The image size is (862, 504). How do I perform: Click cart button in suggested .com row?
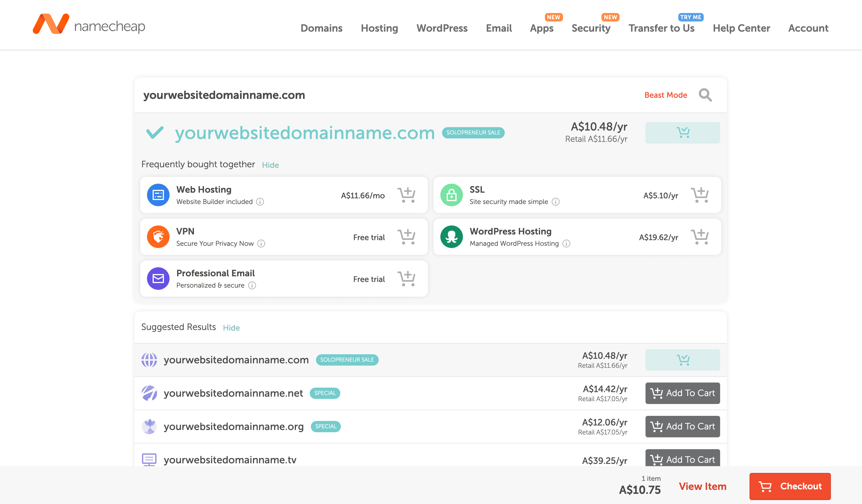click(x=683, y=360)
